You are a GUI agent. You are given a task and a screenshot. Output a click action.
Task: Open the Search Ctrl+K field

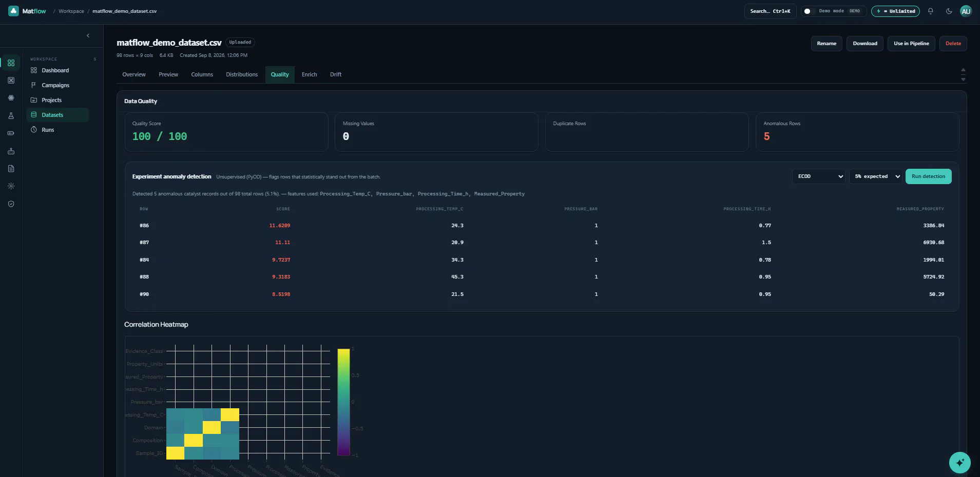point(770,11)
